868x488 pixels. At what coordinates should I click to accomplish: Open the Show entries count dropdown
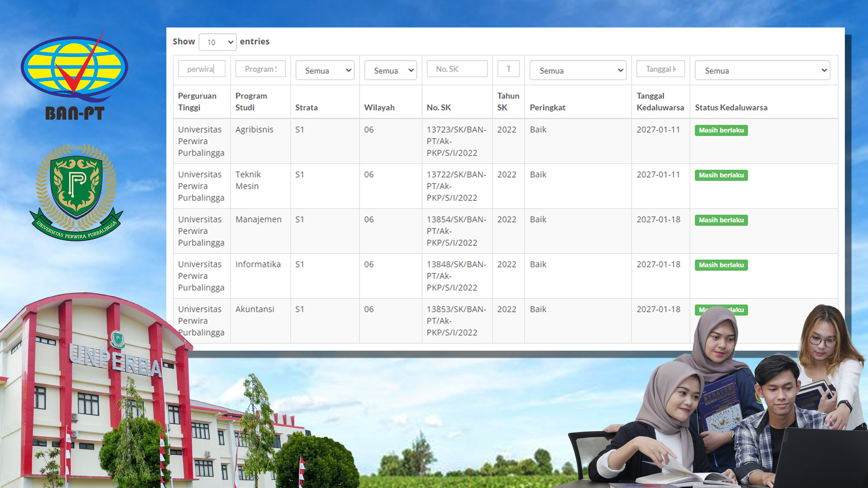217,42
